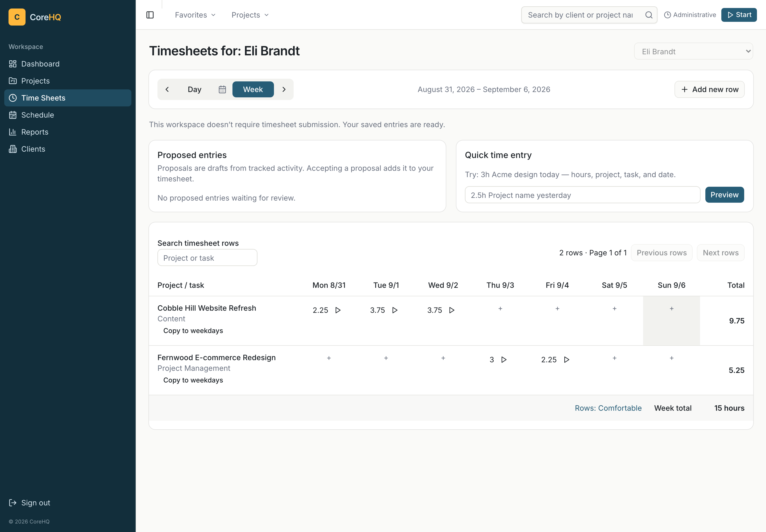Image resolution: width=766 pixels, height=532 pixels.
Task: Go to previous week arrow
Action: (x=167, y=89)
